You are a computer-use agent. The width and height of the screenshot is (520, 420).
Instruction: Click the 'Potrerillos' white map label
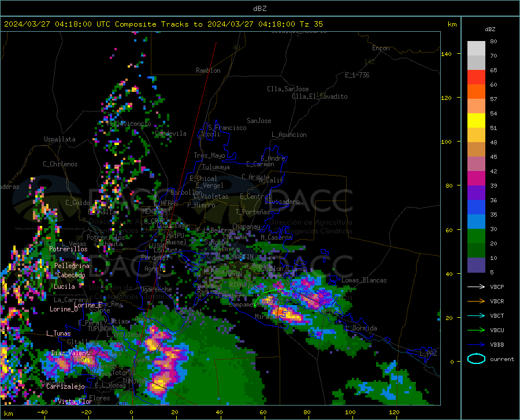(x=68, y=249)
